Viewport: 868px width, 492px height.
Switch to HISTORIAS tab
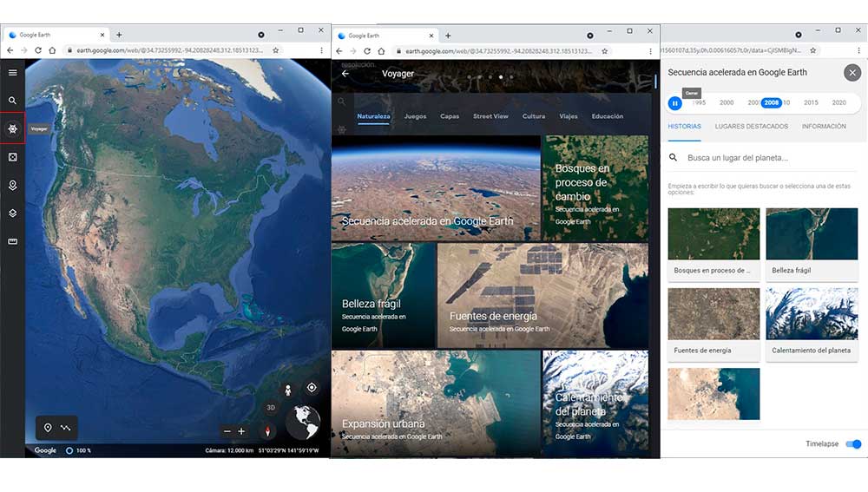pyautogui.click(x=684, y=127)
